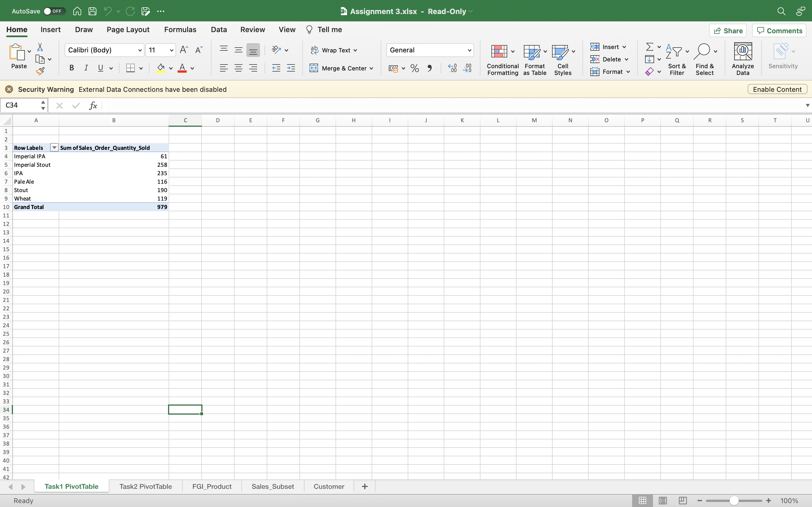Select the Italic formatting icon

point(86,68)
